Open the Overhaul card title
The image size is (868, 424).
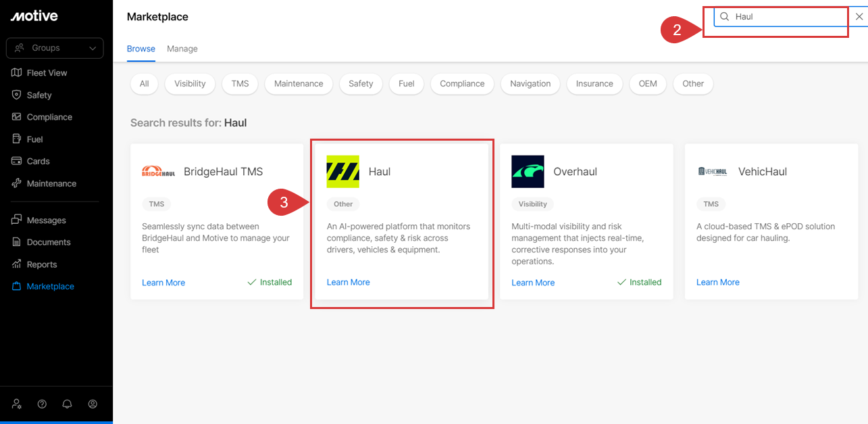576,172
